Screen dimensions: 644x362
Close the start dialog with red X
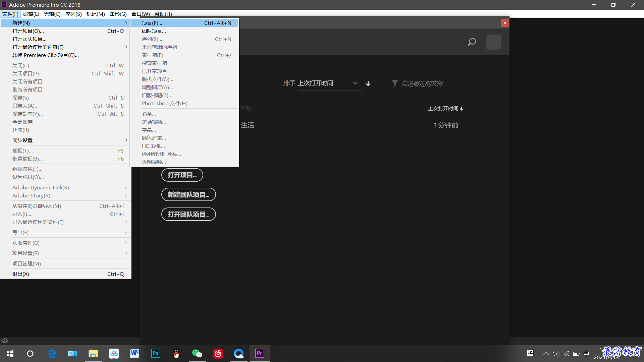[x=505, y=23]
